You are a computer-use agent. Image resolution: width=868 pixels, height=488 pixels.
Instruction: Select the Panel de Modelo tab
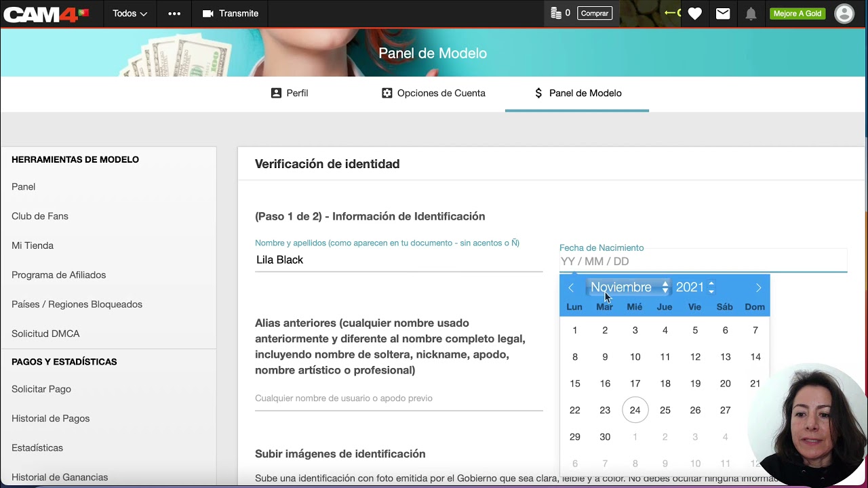(x=577, y=93)
